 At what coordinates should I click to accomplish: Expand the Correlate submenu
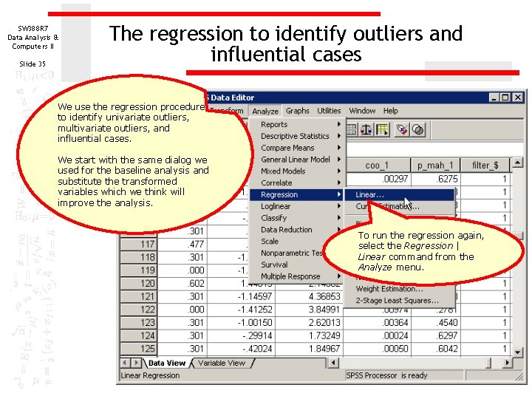pos(298,183)
